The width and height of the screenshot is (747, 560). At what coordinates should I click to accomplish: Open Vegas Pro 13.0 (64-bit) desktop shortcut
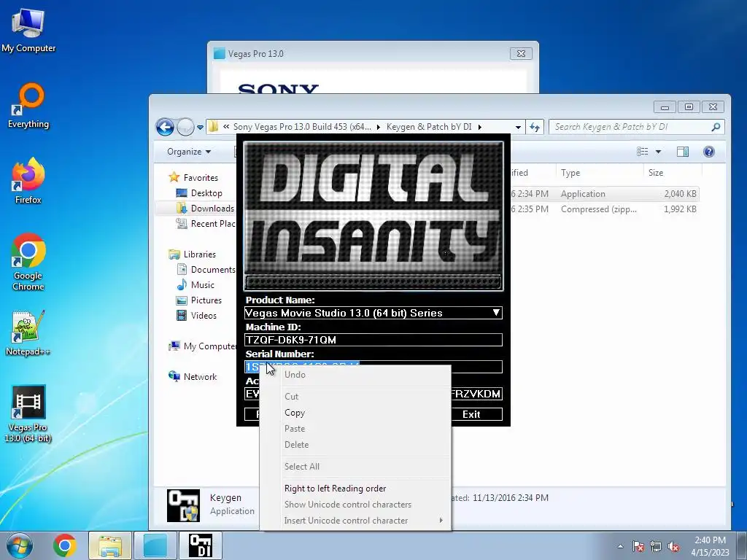coord(28,414)
